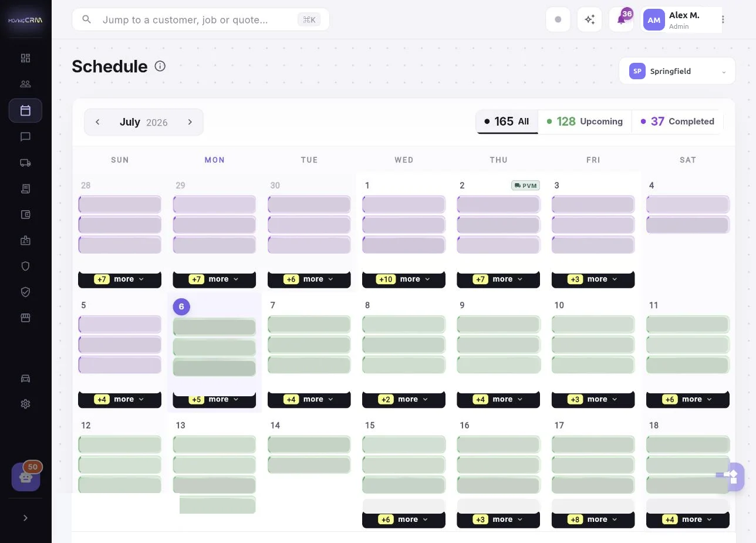Select the calendar schedule icon in sidebar
756x543 pixels.
25,110
